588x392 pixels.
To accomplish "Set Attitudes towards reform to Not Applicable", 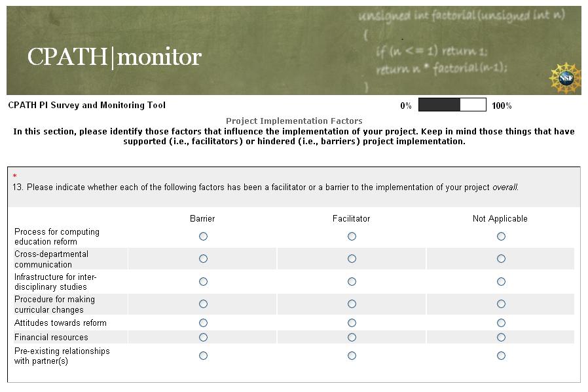I will click(x=501, y=323).
